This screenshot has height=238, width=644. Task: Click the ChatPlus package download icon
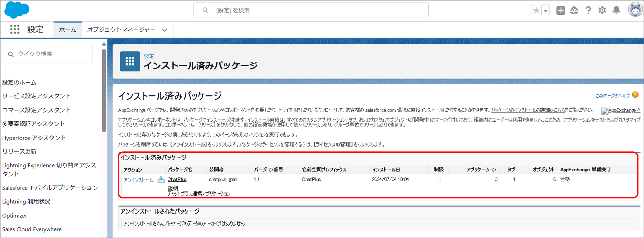tap(161, 179)
